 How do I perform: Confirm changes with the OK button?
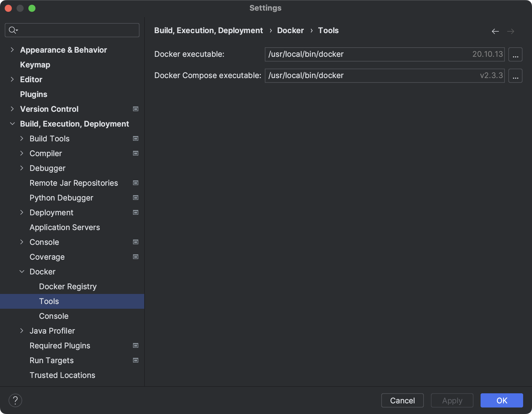pyautogui.click(x=501, y=400)
